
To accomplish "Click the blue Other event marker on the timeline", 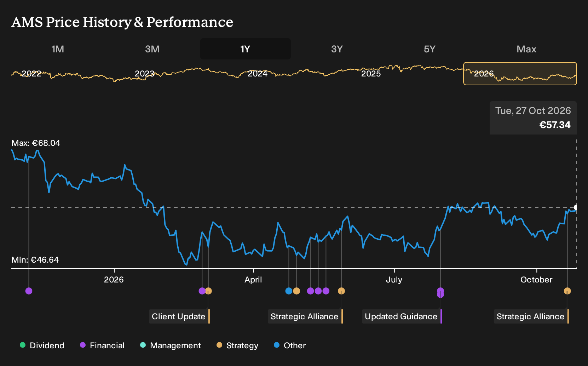I will pyautogui.click(x=289, y=291).
